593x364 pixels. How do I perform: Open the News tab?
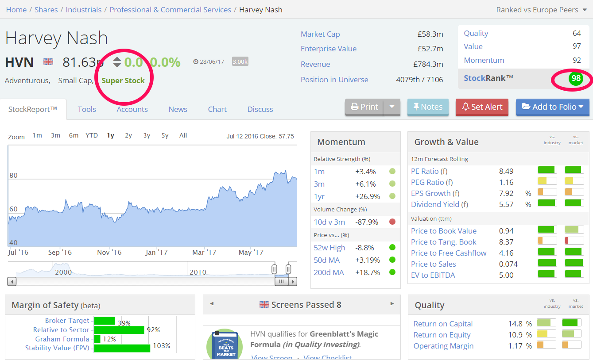[178, 109]
